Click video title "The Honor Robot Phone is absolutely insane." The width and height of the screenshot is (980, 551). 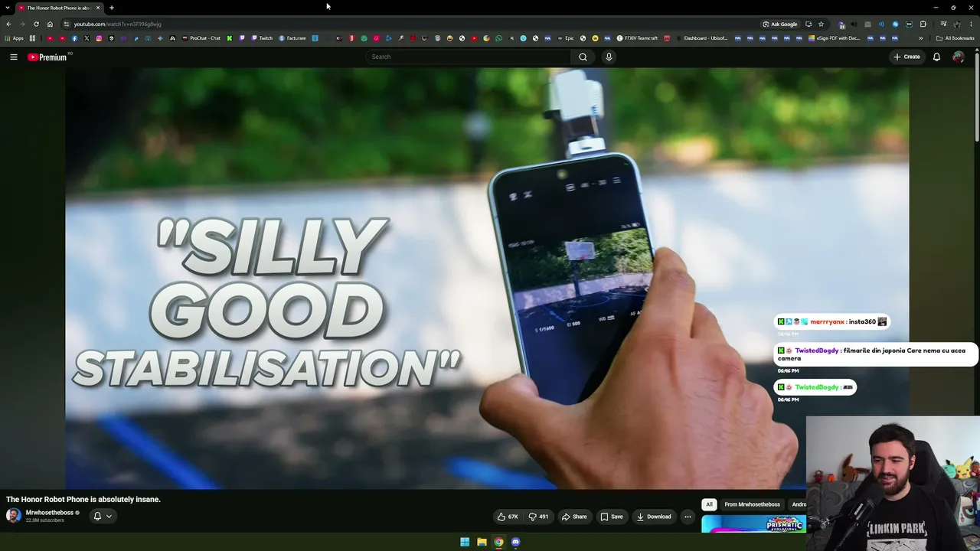tap(83, 499)
